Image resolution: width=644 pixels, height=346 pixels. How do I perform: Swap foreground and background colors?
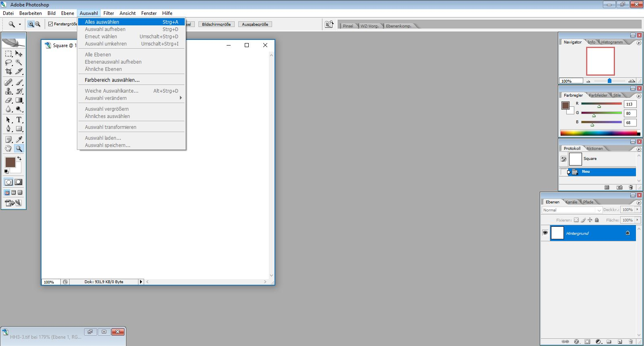19,158
